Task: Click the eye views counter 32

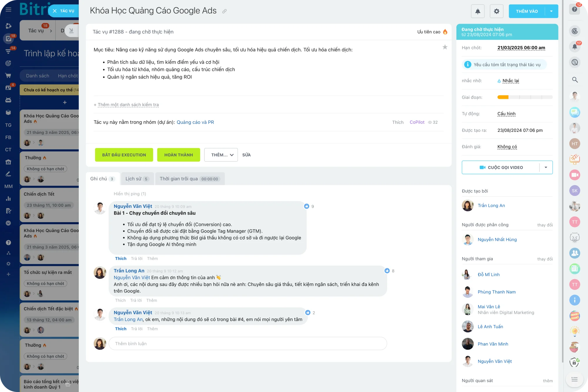Action: click(433, 122)
